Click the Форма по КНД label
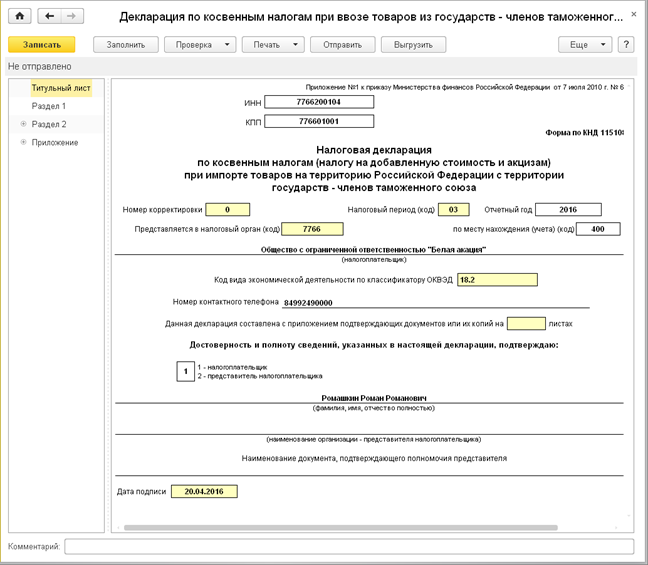Image resolution: width=648 pixels, height=565 pixels. [x=584, y=133]
